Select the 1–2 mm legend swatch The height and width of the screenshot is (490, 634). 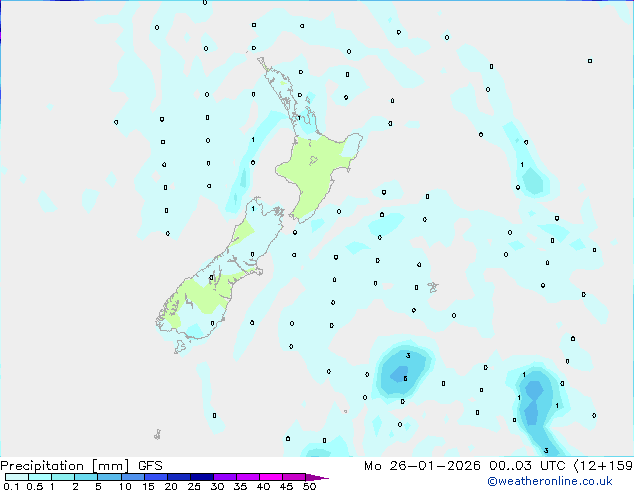pyautogui.click(x=63, y=477)
